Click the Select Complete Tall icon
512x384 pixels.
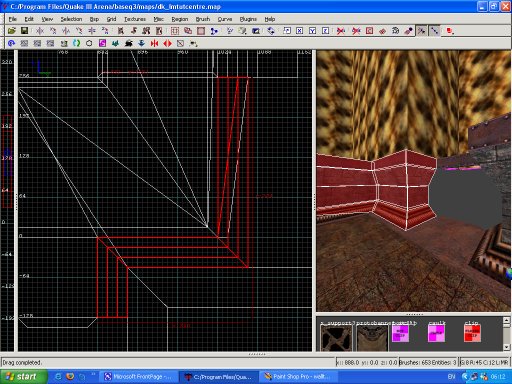pos(120,31)
